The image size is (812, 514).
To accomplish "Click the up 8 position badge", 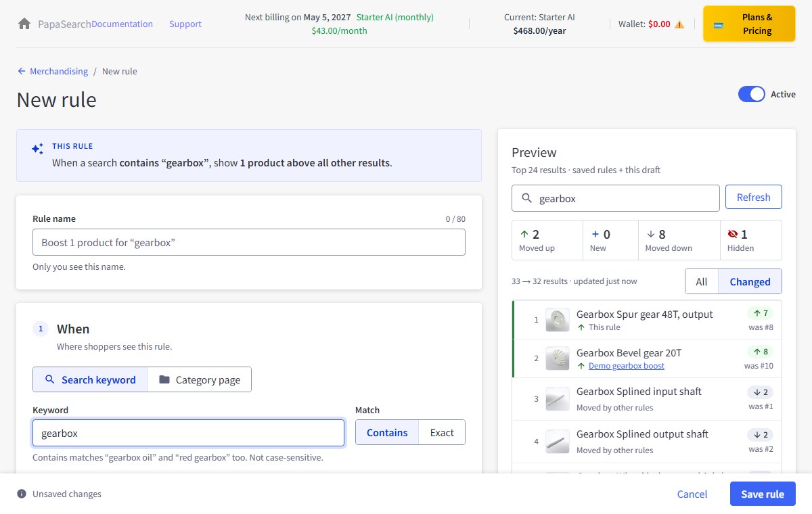I will 760,352.
